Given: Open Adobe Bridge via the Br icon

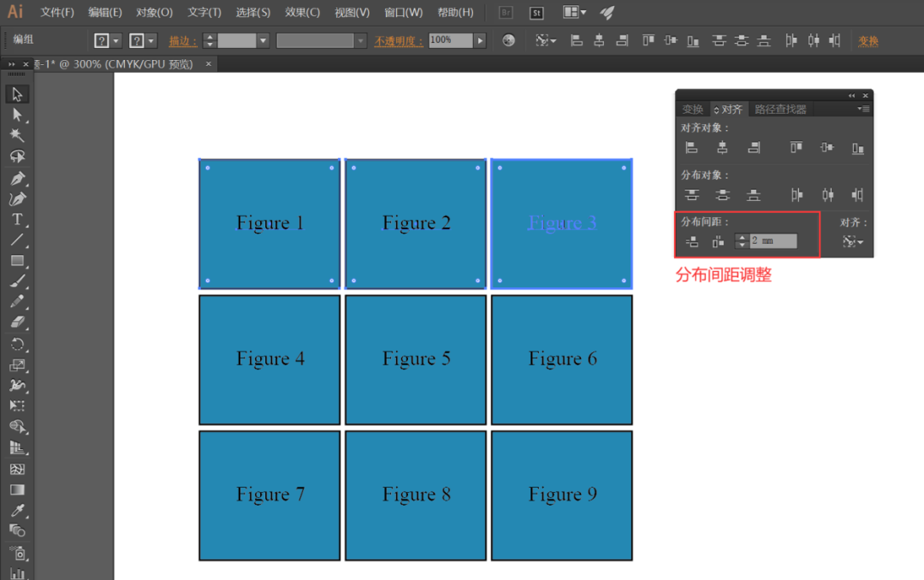Looking at the screenshot, I should 506,13.
